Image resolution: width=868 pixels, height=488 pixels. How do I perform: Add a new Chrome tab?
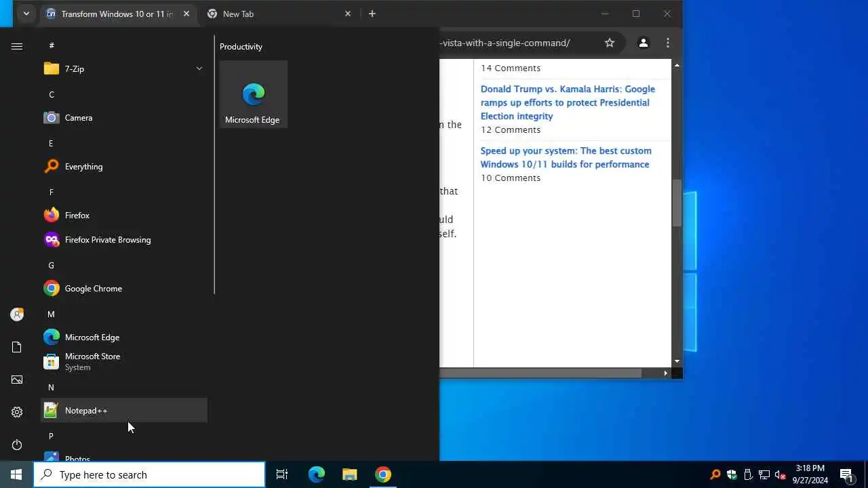(372, 14)
